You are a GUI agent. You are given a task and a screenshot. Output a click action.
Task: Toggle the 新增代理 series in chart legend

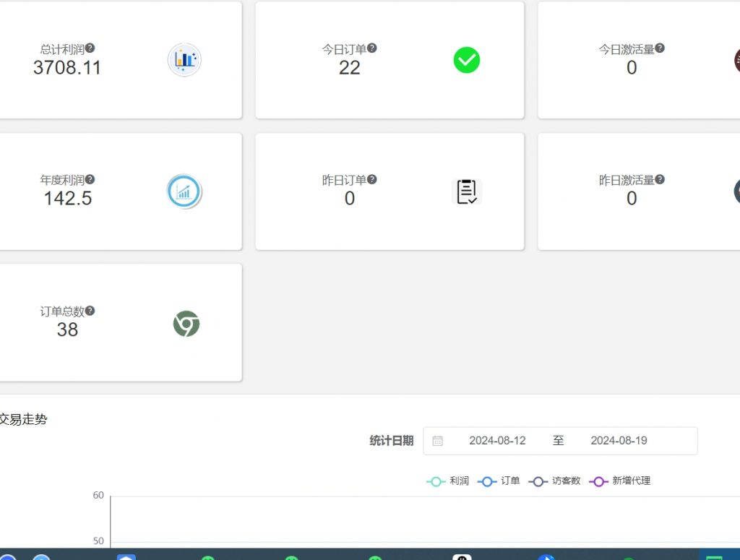pos(620,481)
